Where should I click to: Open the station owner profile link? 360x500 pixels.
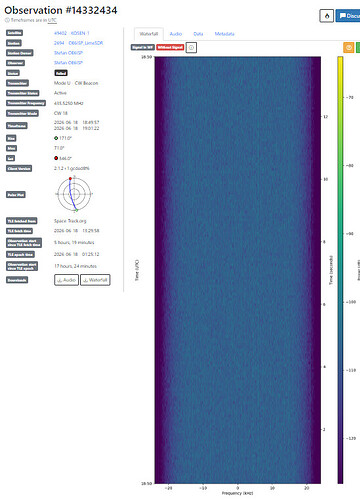click(68, 53)
